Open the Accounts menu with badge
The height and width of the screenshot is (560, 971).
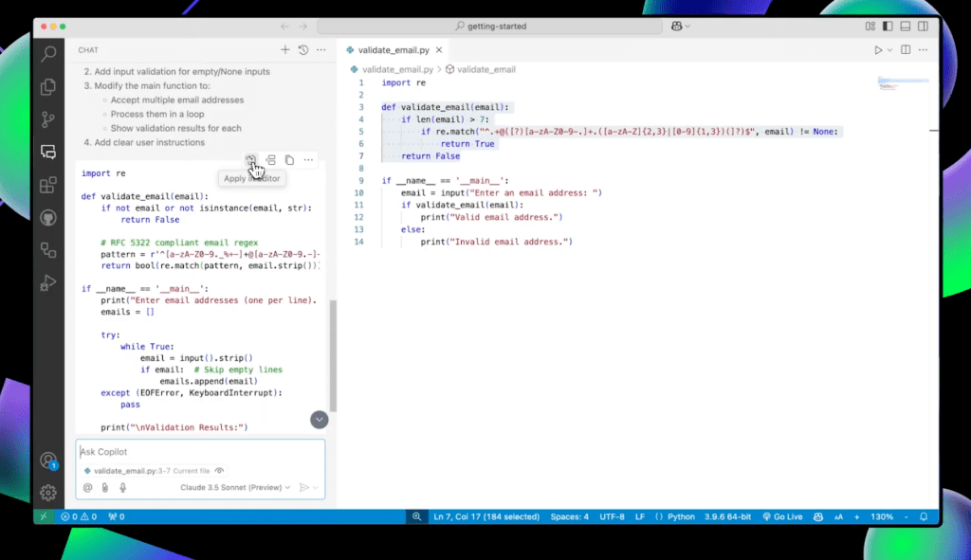(48, 461)
